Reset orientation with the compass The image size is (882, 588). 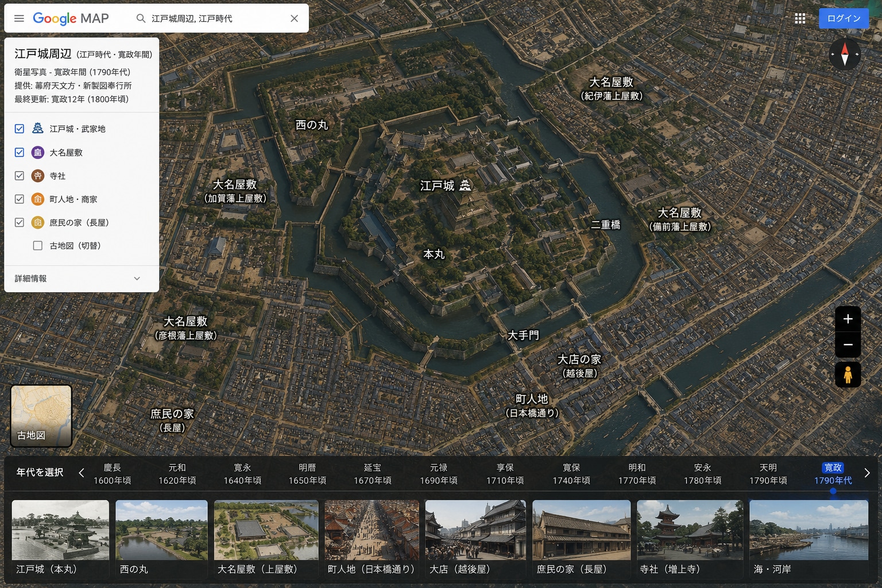[x=845, y=55]
